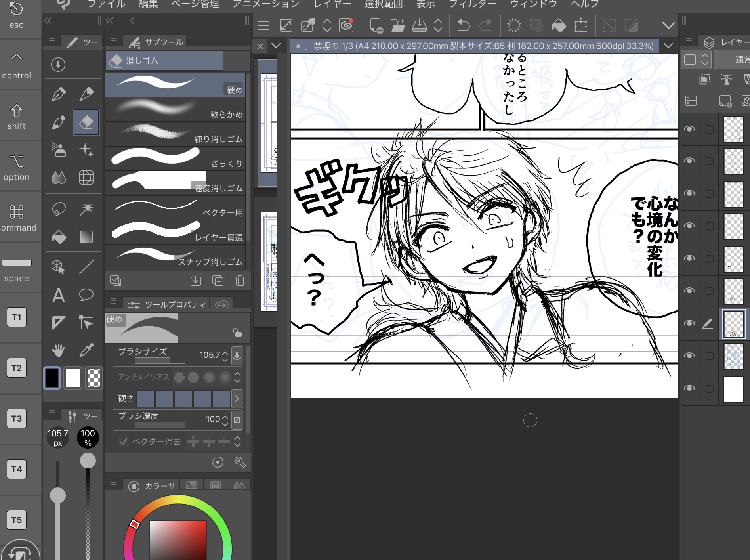
Task: Open the フィルター menu
Action: tap(472, 4)
